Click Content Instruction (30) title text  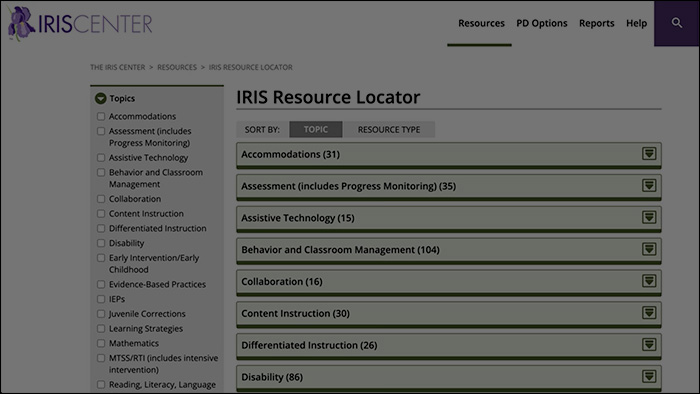coord(296,314)
